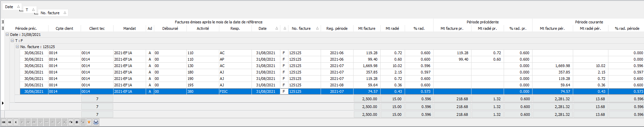
Task: Sort by Cpte client column header
Action: 64,28
